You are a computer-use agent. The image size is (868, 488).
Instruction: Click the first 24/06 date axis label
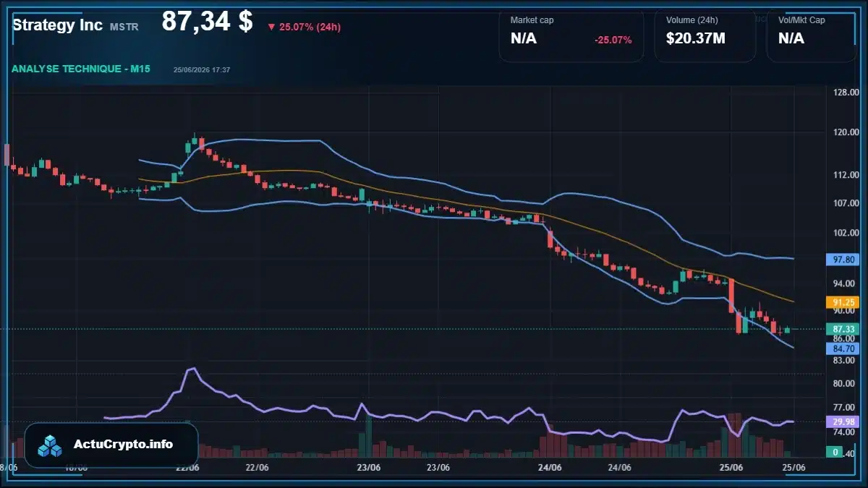click(550, 468)
